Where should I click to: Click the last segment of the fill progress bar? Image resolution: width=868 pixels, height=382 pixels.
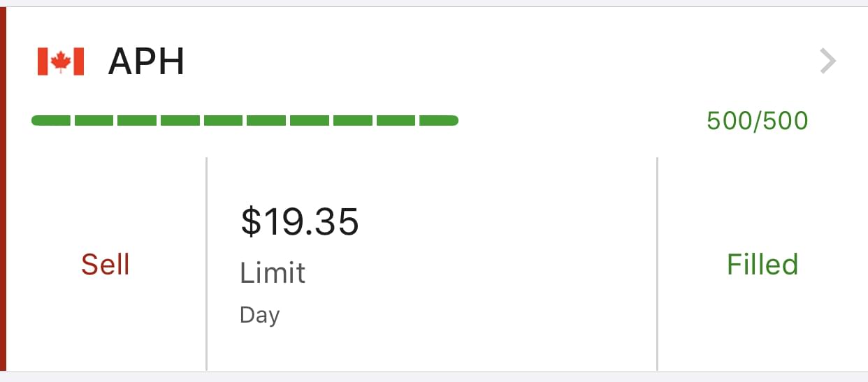(x=438, y=121)
